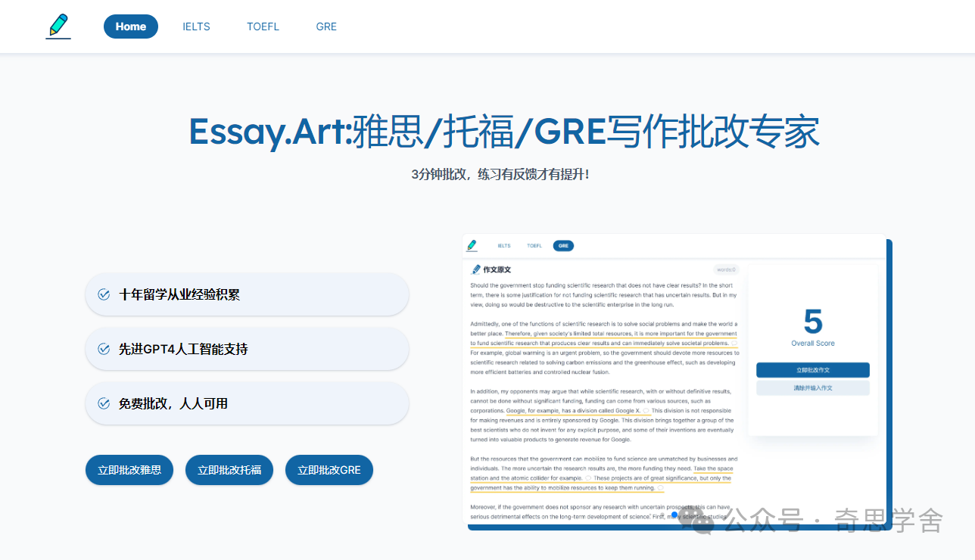975x560 pixels.
Task: Select the GRE tab inside the preview window
Action: tap(563, 245)
